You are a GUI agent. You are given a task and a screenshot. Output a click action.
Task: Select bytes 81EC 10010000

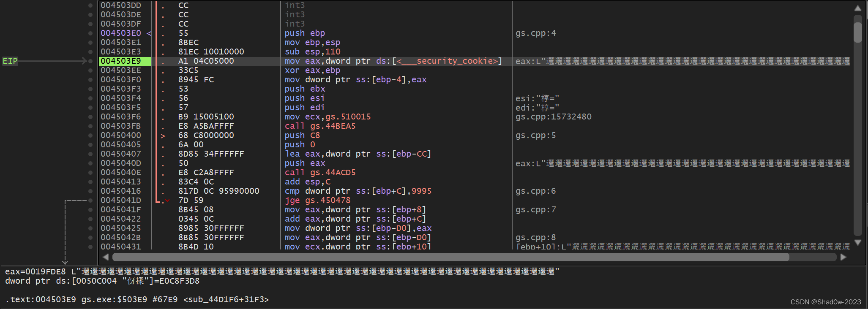point(211,52)
